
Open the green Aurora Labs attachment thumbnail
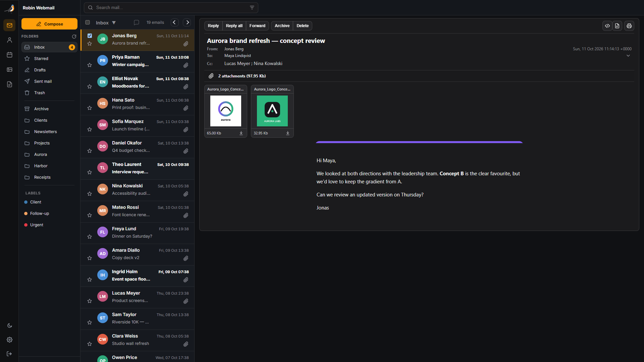coord(272,111)
